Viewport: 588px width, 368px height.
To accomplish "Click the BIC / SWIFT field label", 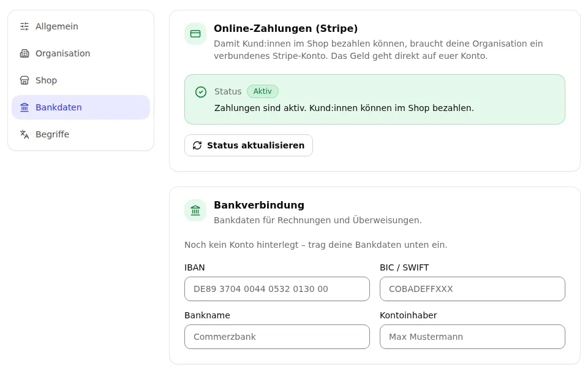I will [x=404, y=268].
